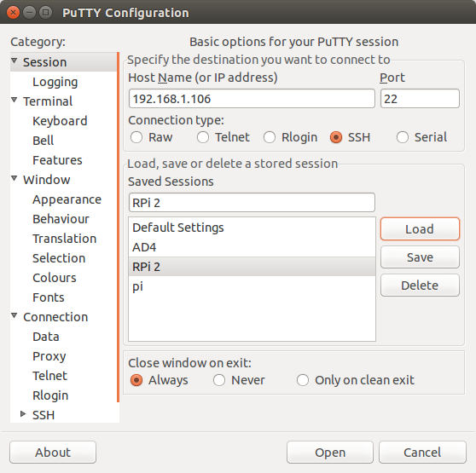Minimize the PuTTY Configuration window
This screenshot has width=476, height=473.
[x=30, y=13]
